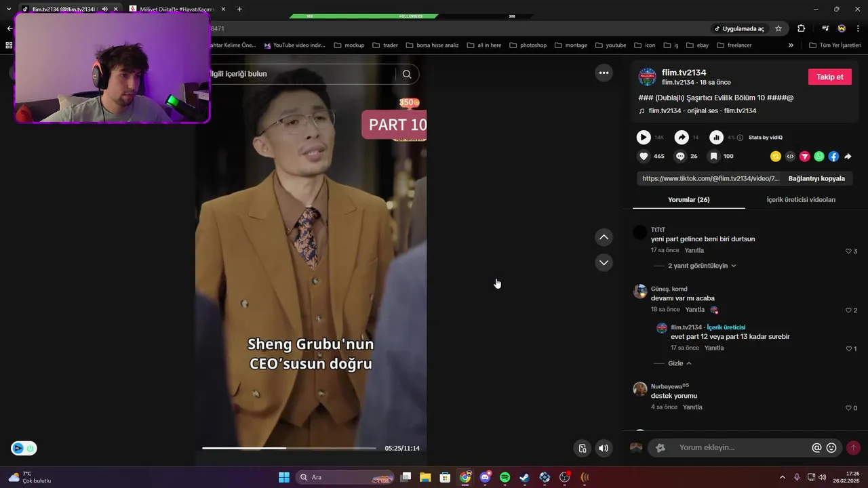Open the photoshop bookmarks folder

pos(528,45)
